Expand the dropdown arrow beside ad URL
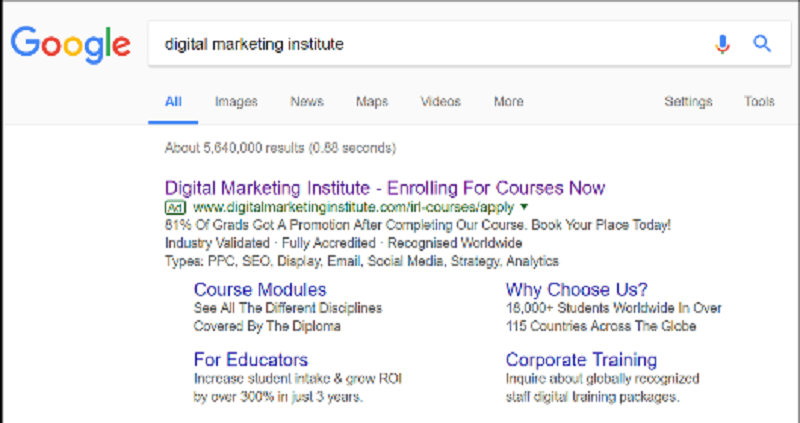Image resolution: width=800 pixels, height=423 pixels. (524, 208)
